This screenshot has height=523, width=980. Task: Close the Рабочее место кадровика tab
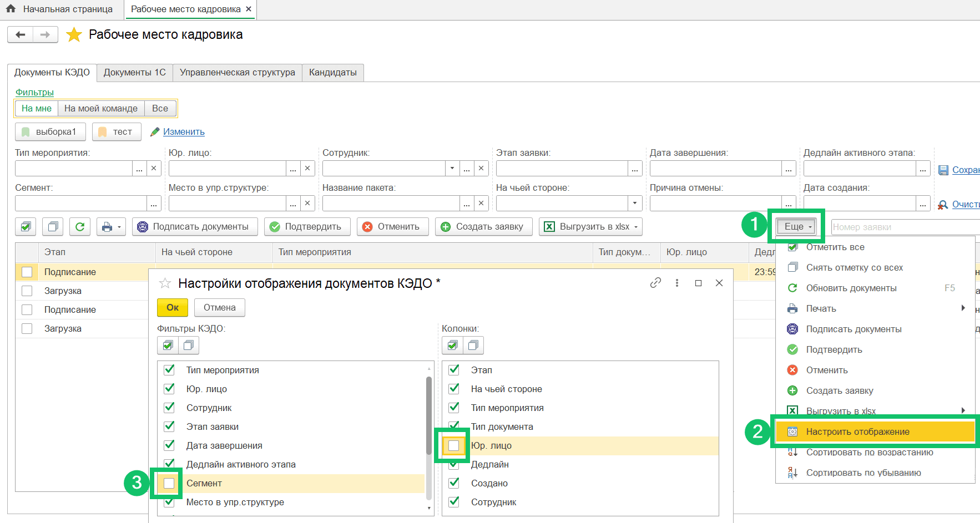pos(249,9)
